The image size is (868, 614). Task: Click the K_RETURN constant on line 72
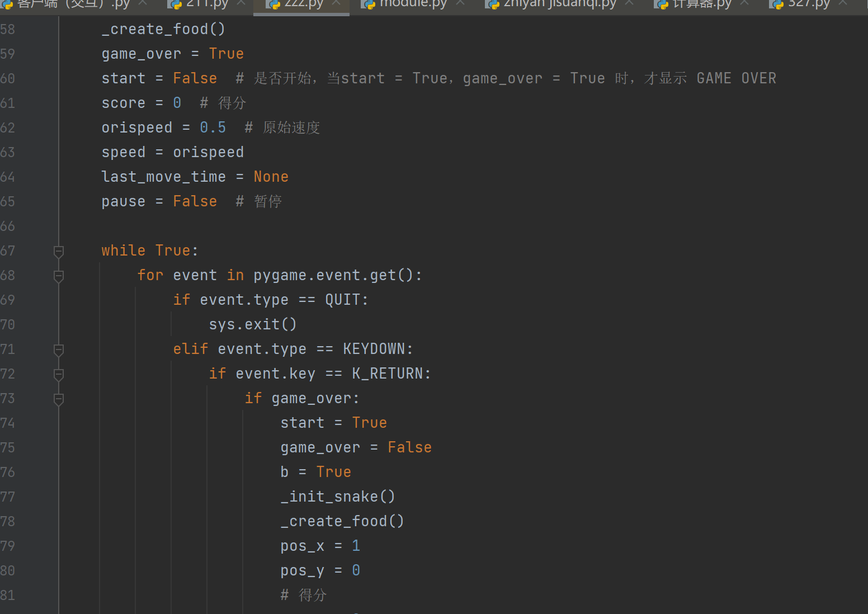click(x=387, y=374)
